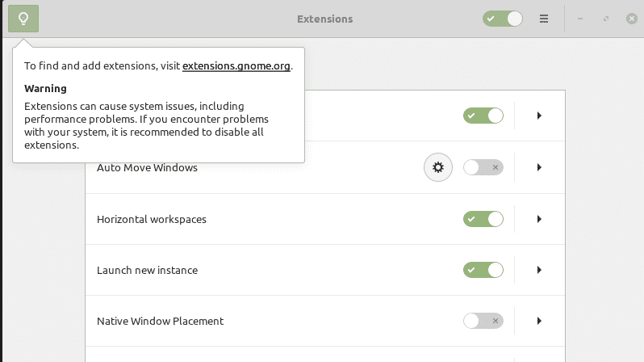This screenshot has height=362, width=644.
Task: Enable the Auto Move Windows extension
Action: pyautogui.click(x=483, y=167)
